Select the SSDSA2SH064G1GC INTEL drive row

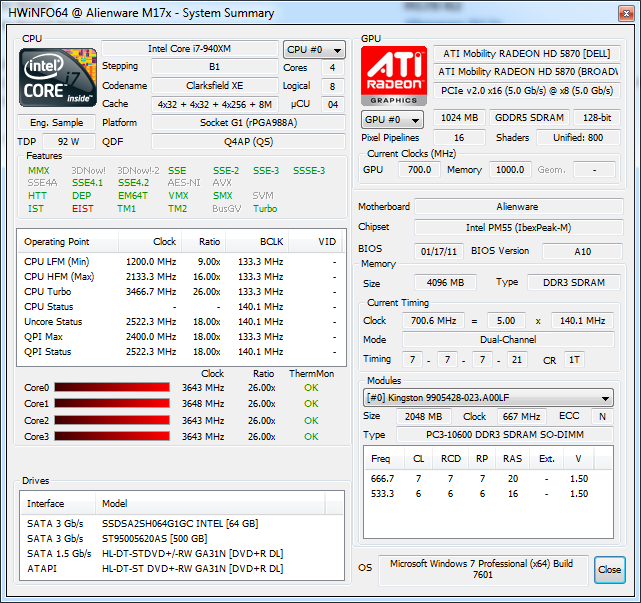[x=182, y=524]
